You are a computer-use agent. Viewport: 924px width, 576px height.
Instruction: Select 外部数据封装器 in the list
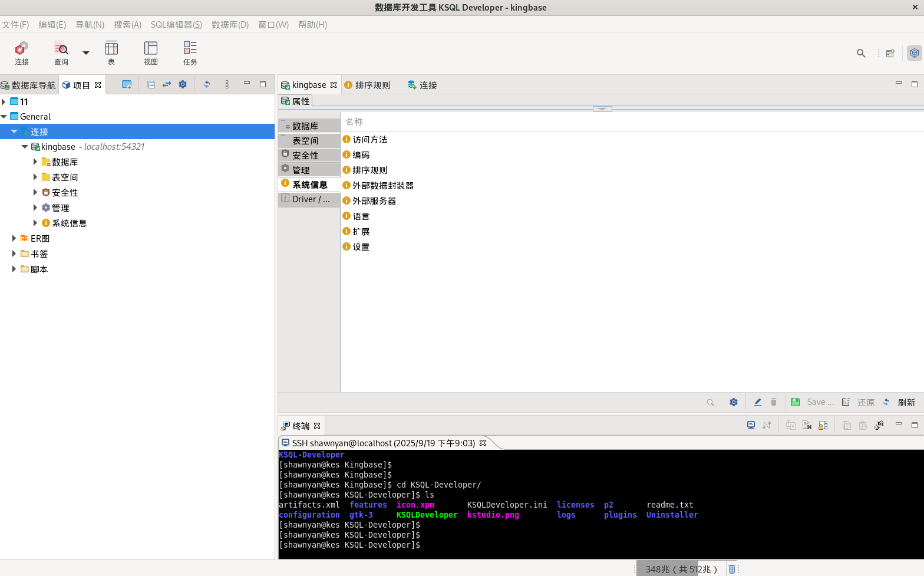click(383, 186)
